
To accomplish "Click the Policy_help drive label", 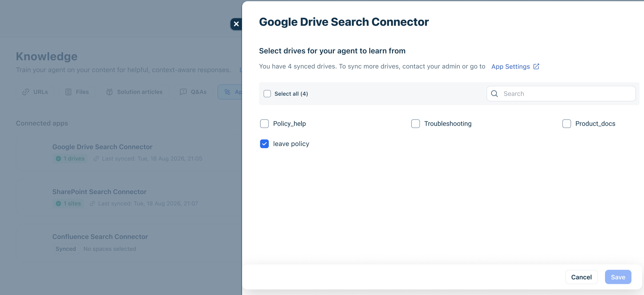I will 290,124.
